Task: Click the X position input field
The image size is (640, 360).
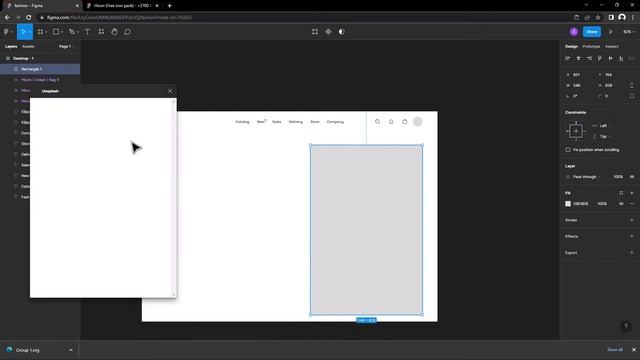Action: click(576, 75)
